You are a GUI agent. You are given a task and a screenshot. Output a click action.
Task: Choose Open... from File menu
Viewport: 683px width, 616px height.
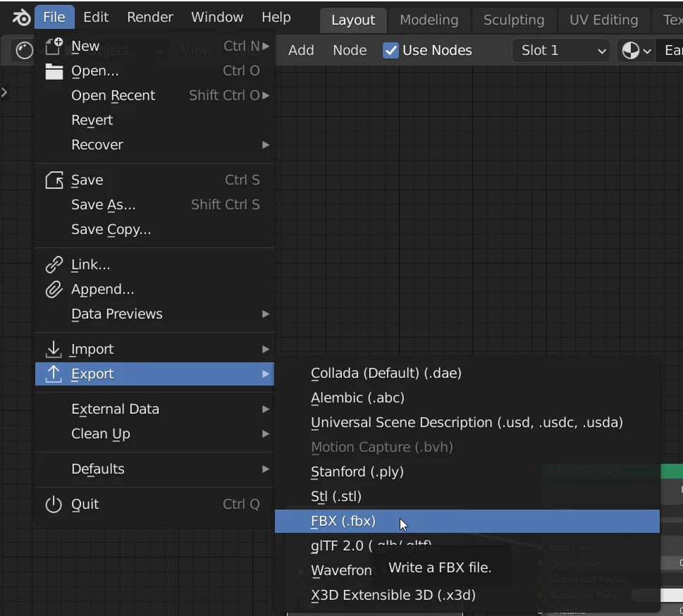click(x=154, y=71)
